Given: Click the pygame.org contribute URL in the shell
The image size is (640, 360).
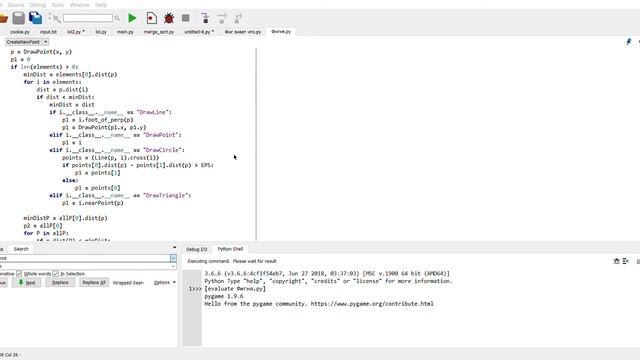Looking at the screenshot, I should pyautogui.click(x=372, y=304).
